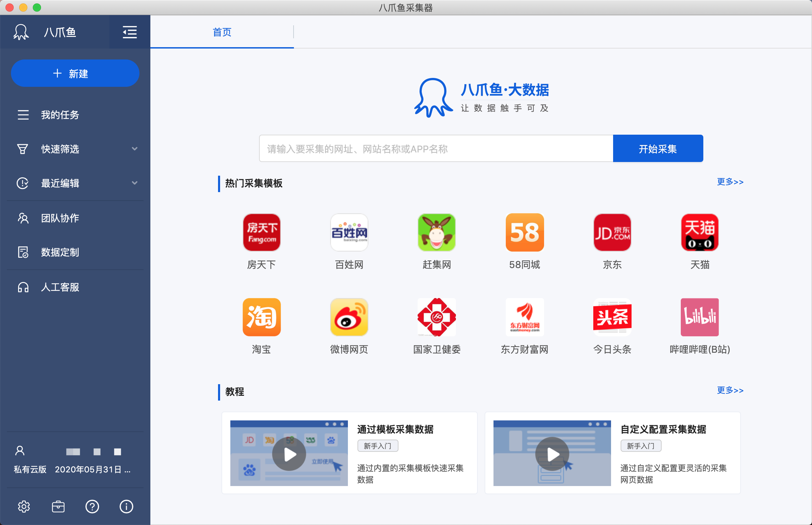Click the 团队协作 people icon
Screen dimensions: 812x525
point(23,218)
